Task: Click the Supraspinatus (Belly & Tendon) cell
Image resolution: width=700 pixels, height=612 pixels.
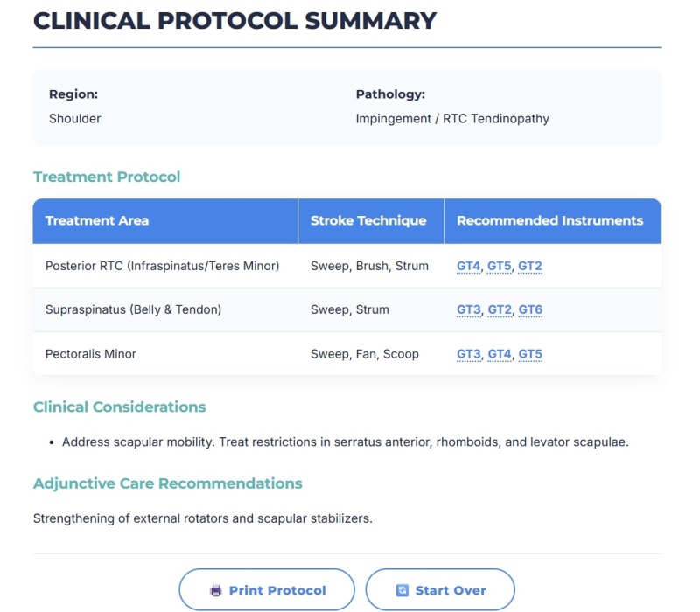Action: tap(134, 310)
